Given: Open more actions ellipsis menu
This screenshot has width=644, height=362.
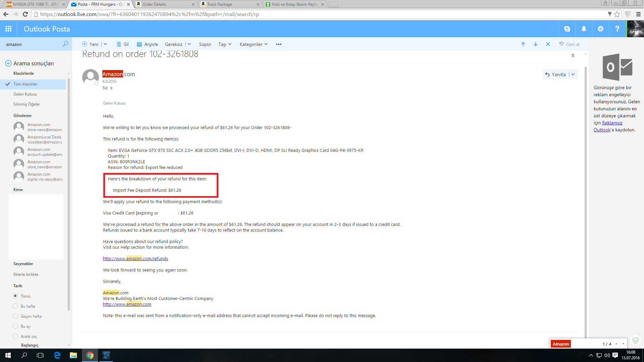Looking at the screenshot, I should tap(279, 44).
